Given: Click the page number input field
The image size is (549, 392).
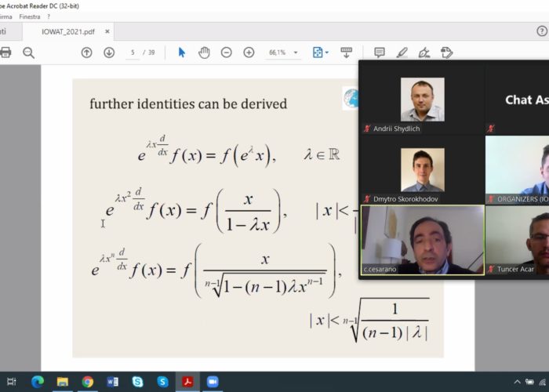Looking at the screenshot, I should tap(133, 53).
